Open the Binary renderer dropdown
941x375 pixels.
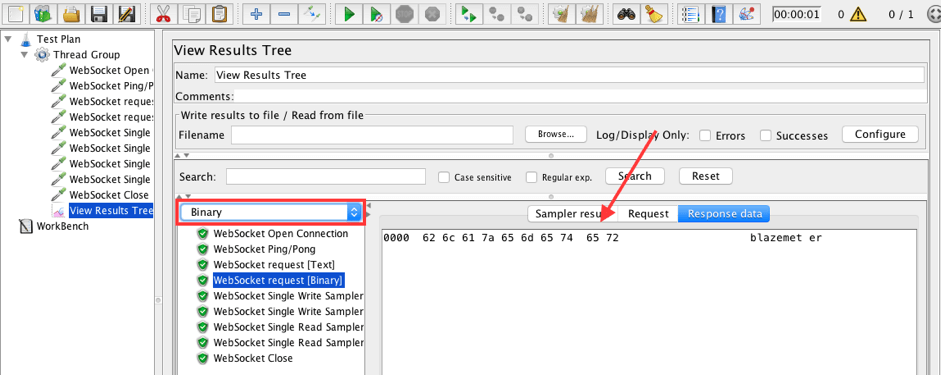coord(271,212)
